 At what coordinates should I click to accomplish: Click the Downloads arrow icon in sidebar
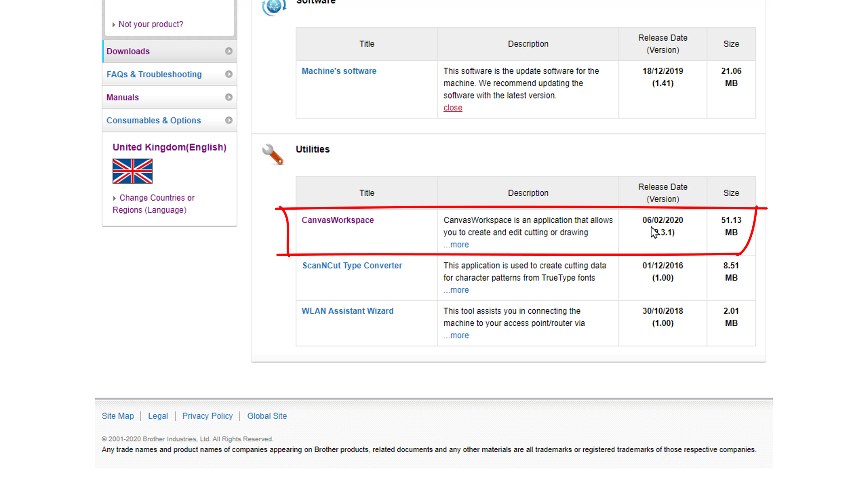coord(229,51)
